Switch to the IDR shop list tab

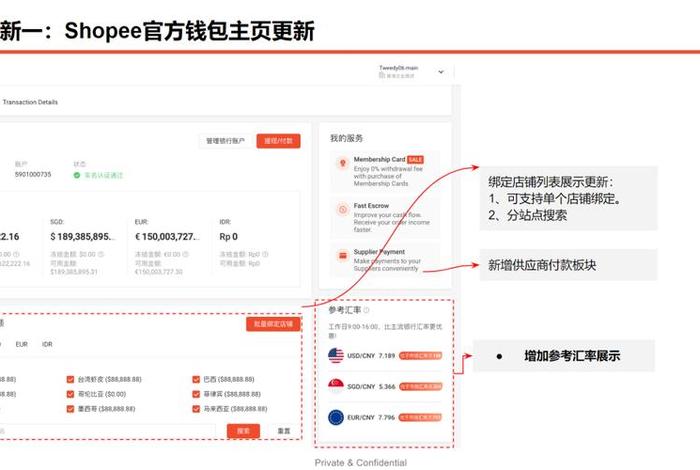(47, 344)
